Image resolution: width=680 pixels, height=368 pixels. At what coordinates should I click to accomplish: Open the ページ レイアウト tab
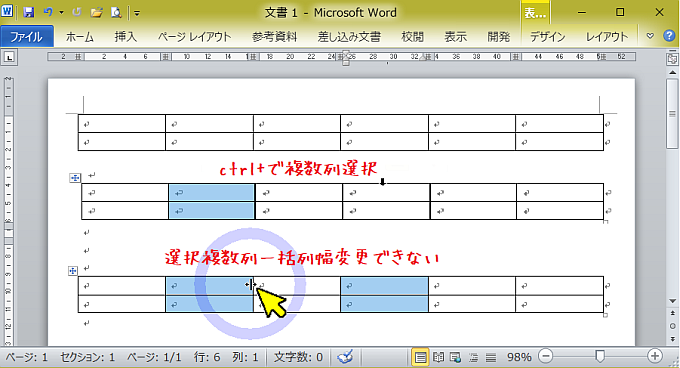click(x=194, y=37)
